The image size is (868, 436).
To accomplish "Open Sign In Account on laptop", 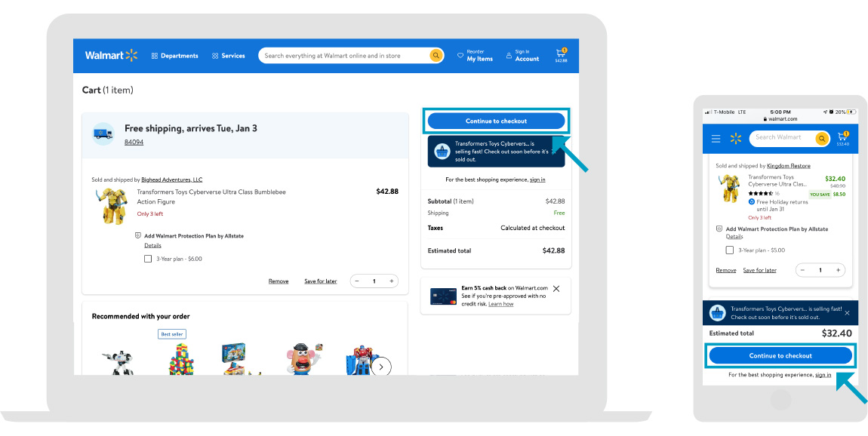I will click(522, 55).
